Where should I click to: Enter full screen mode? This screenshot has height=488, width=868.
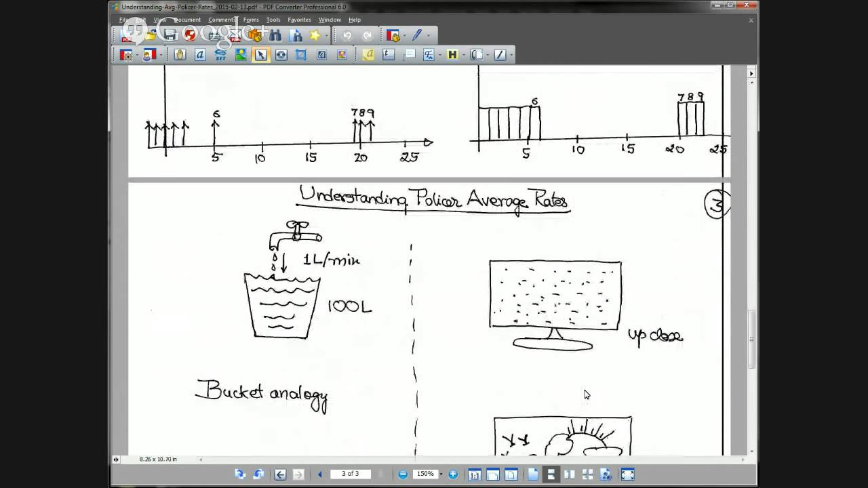(x=628, y=474)
